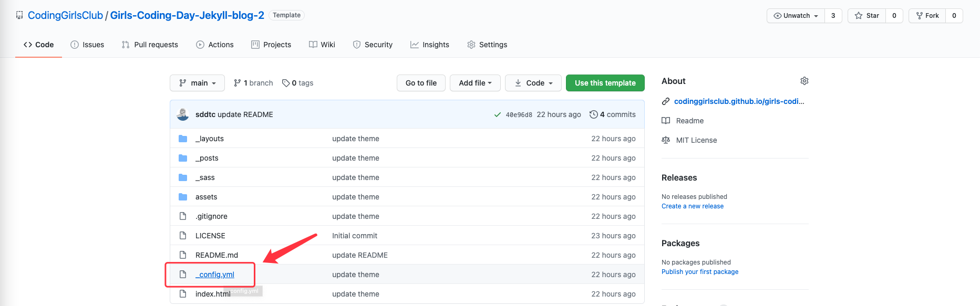Click the About settings gear icon
Image resolution: width=980 pixels, height=306 pixels.
click(x=804, y=81)
